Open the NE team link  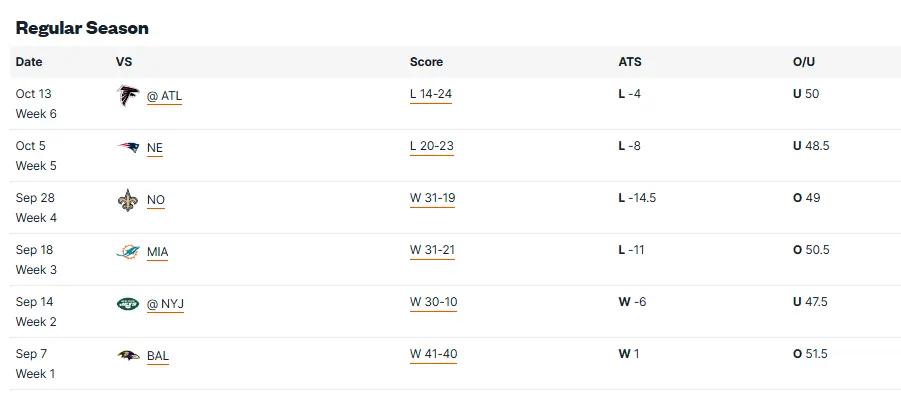155,148
